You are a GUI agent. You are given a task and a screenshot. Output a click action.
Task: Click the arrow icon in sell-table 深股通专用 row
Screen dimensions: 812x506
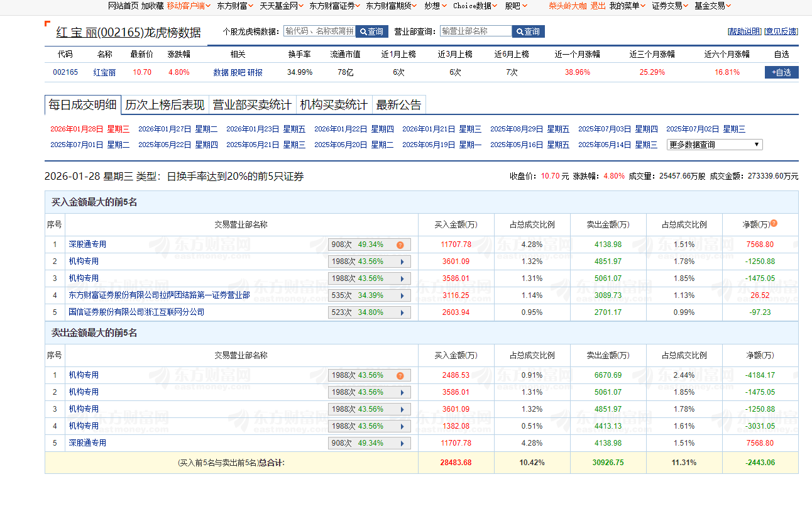(x=402, y=443)
